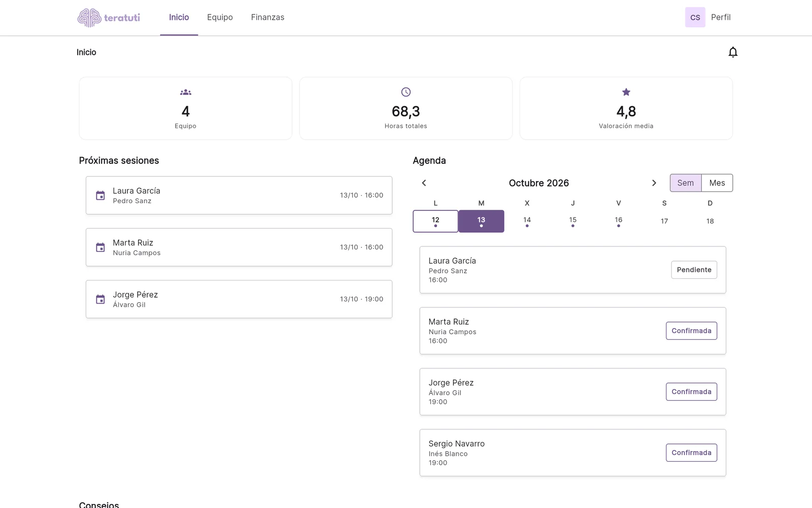Viewport: 812px width, 508px height.
Task: Click the CS profile avatar
Action: pos(695,17)
